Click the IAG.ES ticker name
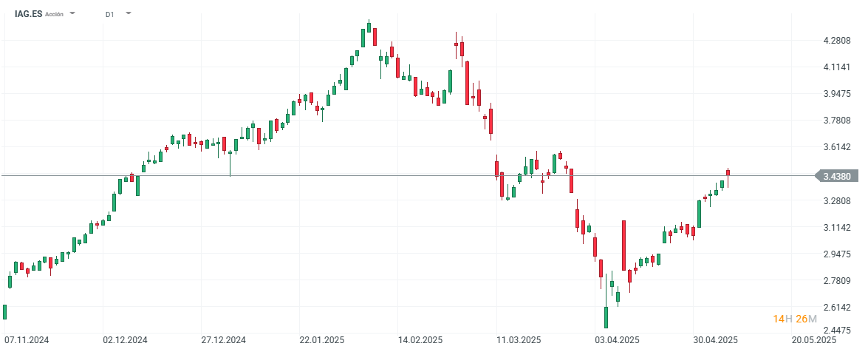 (28, 13)
